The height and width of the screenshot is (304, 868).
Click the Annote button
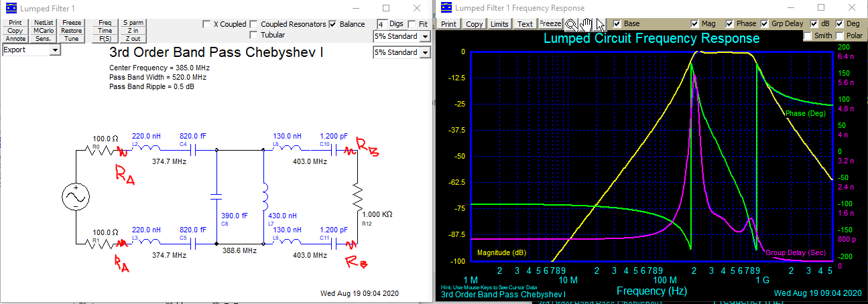15,39
